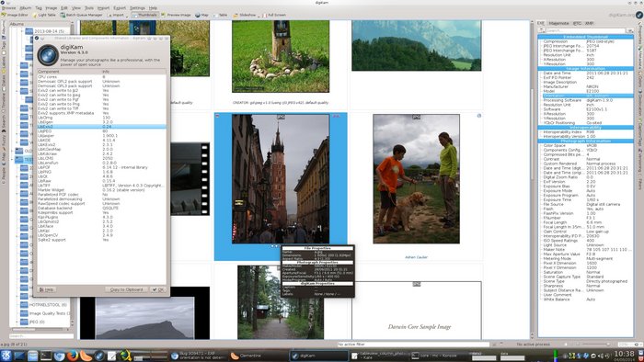Launch the Batch Queue Manager
The image size is (644, 362).
tap(81, 15)
